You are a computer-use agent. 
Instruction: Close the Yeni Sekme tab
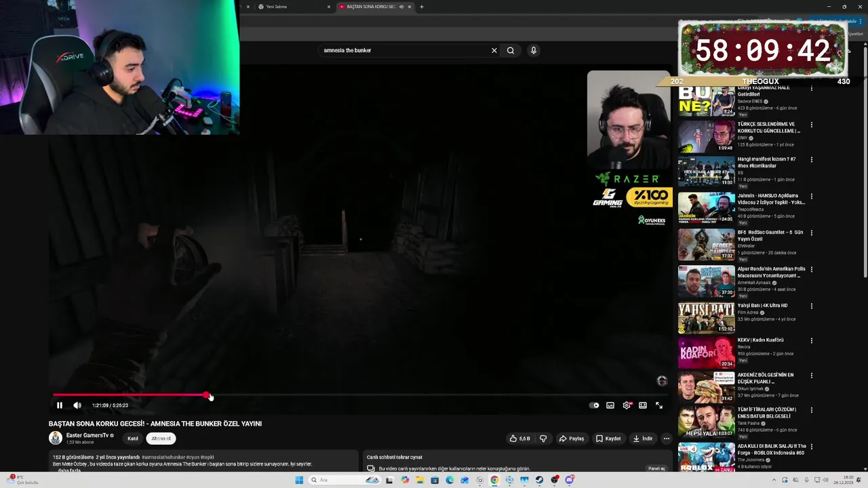click(329, 7)
